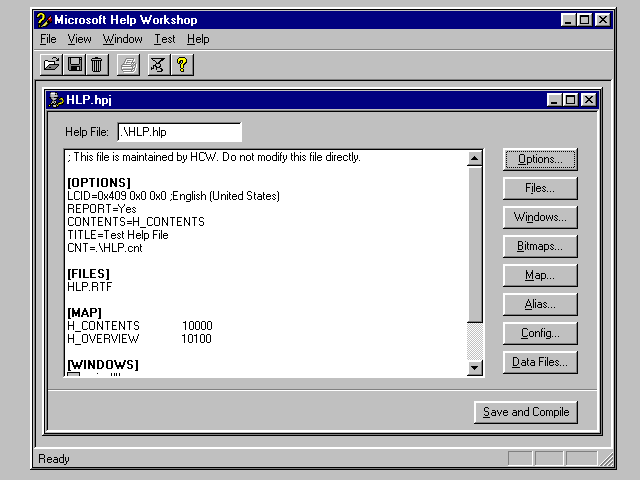Click into the Help File text field

[x=179, y=132]
